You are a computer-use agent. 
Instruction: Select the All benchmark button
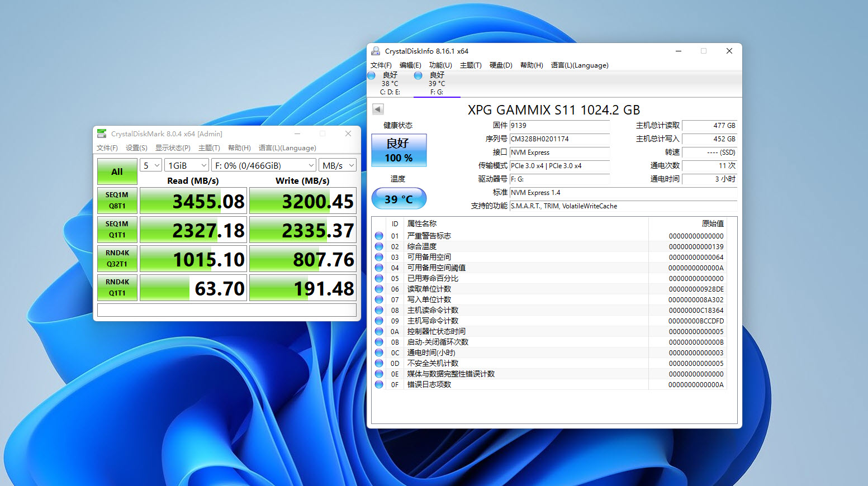click(117, 171)
